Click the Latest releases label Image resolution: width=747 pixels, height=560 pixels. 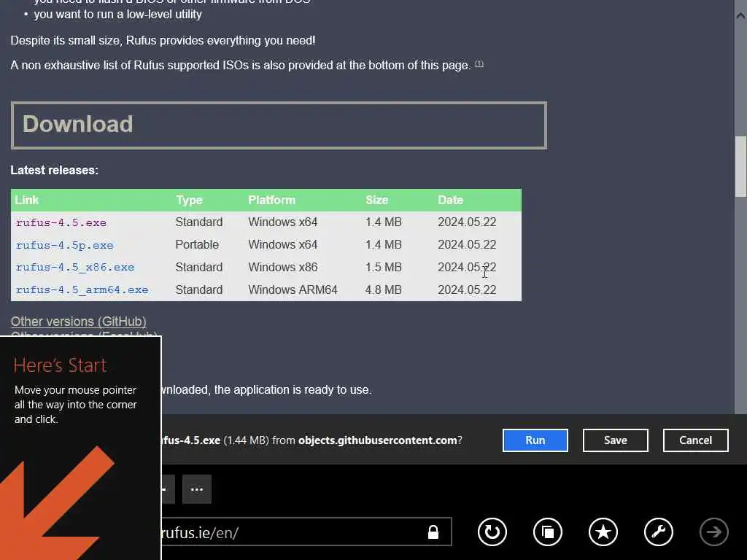click(x=54, y=170)
